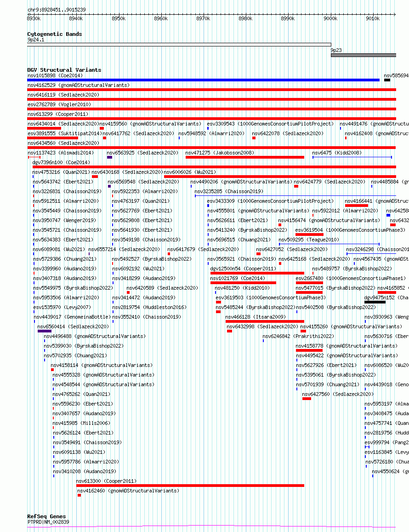The image size is (409, 532).
Task: Click the 8980k ruler label
Action: click(245, 19)
